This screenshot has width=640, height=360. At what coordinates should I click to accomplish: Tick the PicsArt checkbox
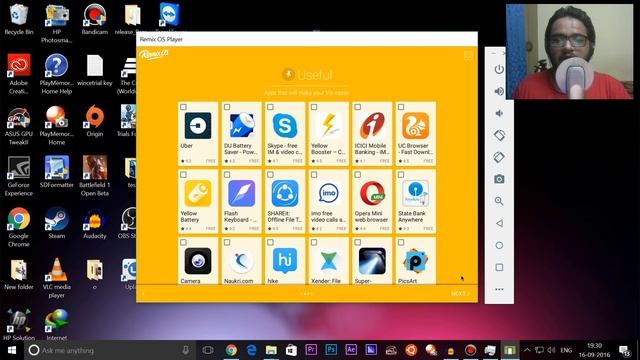401,242
